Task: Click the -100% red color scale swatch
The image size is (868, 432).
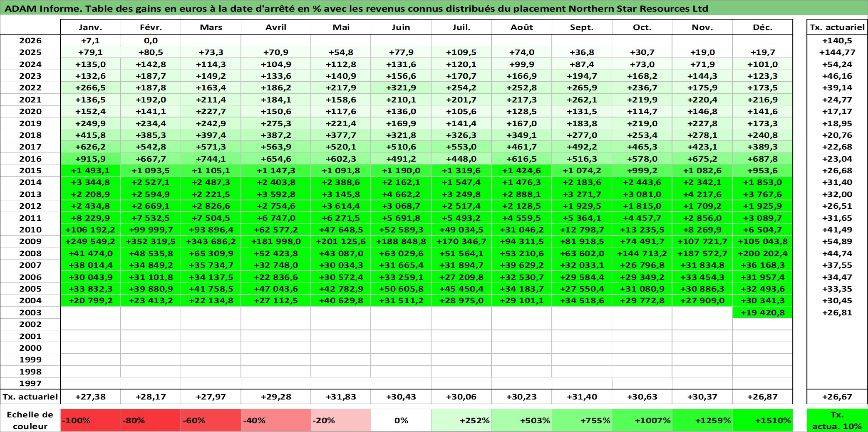Action: point(91,420)
